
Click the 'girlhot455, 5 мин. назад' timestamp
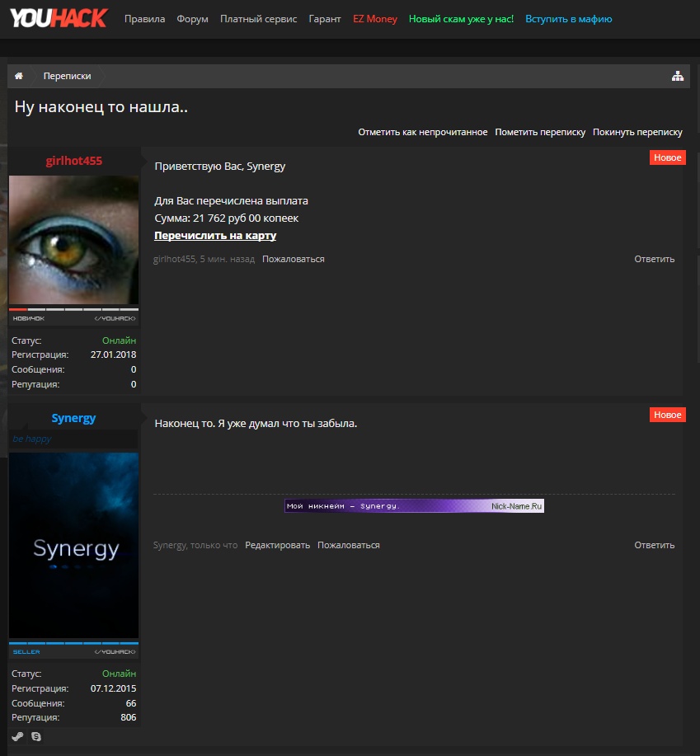[204, 259]
